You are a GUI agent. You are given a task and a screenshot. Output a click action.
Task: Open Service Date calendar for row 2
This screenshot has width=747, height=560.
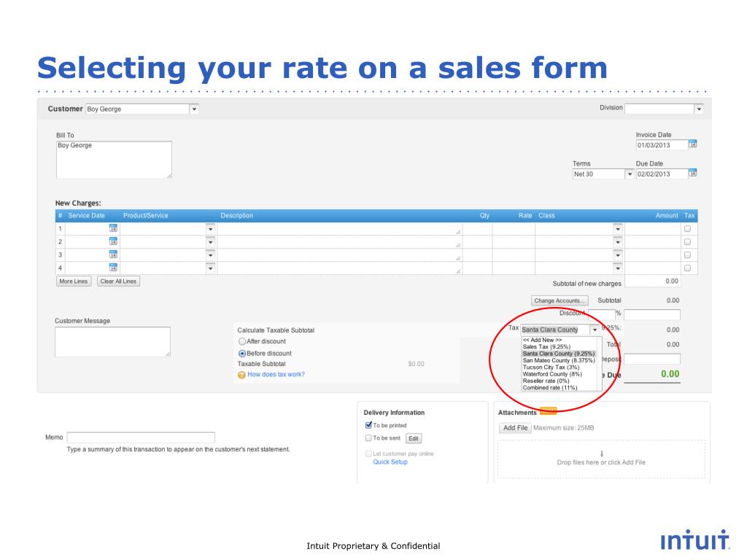(x=113, y=241)
